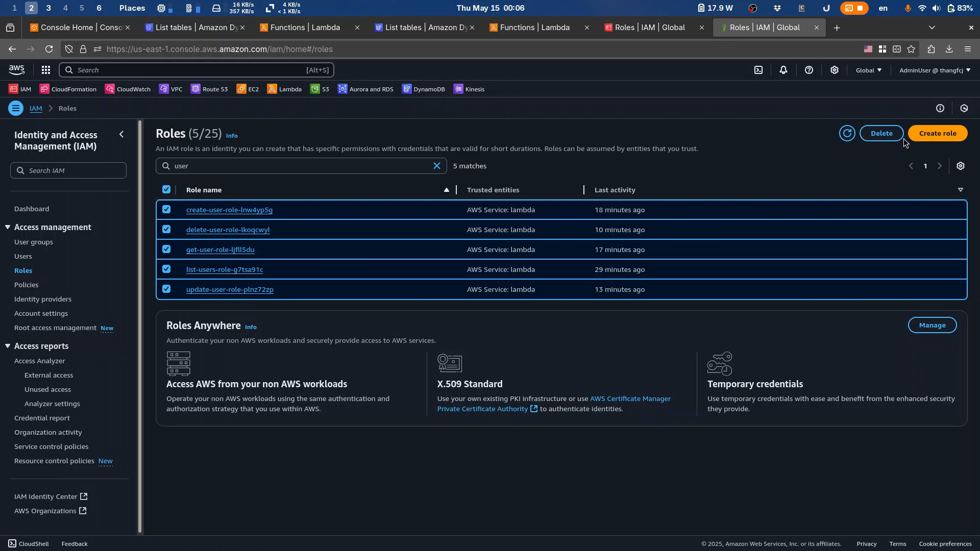980x551 pixels.
Task: Uncheck update-user-role-plnz72zp row
Action: tap(166, 289)
